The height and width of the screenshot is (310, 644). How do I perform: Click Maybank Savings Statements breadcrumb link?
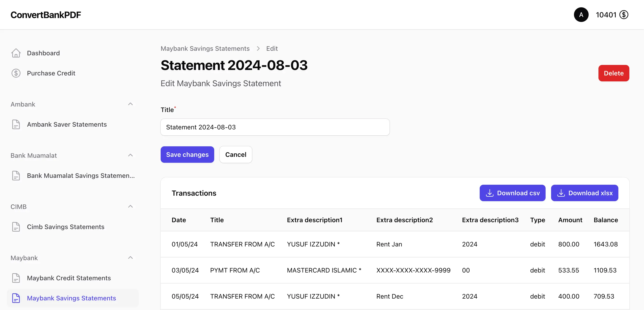[x=205, y=48]
